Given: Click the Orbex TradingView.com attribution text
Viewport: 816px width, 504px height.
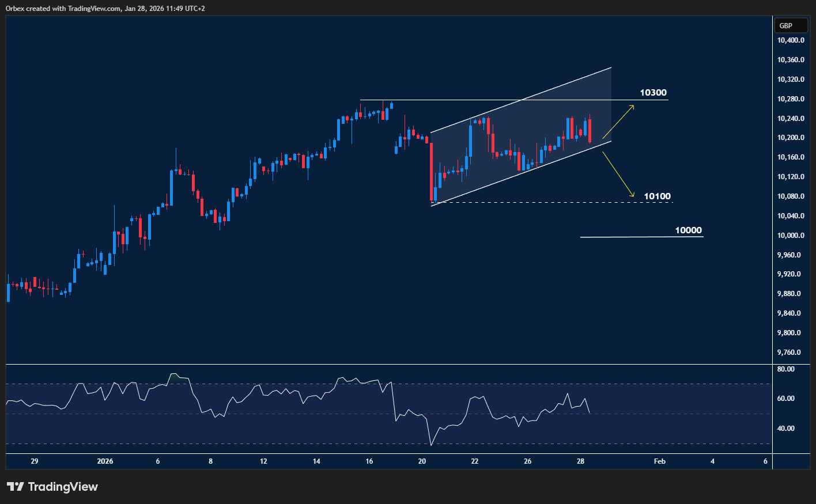Looking at the screenshot, I should (x=105, y=8).
